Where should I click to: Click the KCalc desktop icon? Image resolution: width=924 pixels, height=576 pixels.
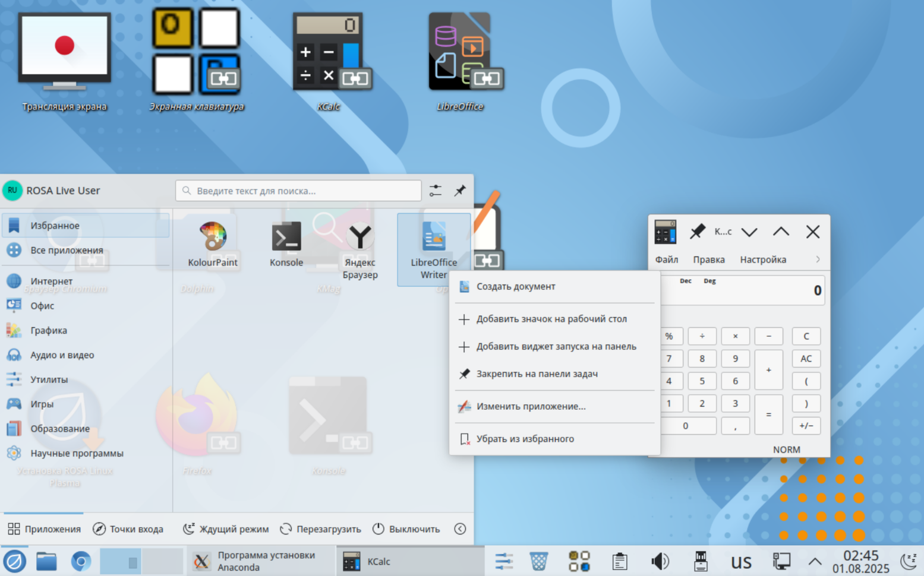[328, 59]
